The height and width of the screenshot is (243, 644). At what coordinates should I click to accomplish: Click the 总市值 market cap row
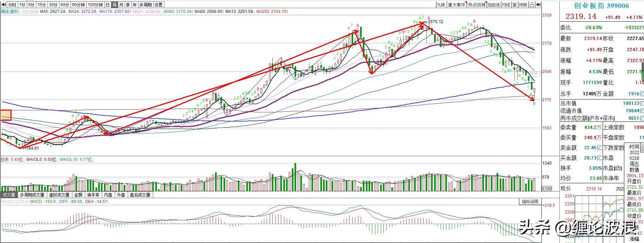[602, 103]
